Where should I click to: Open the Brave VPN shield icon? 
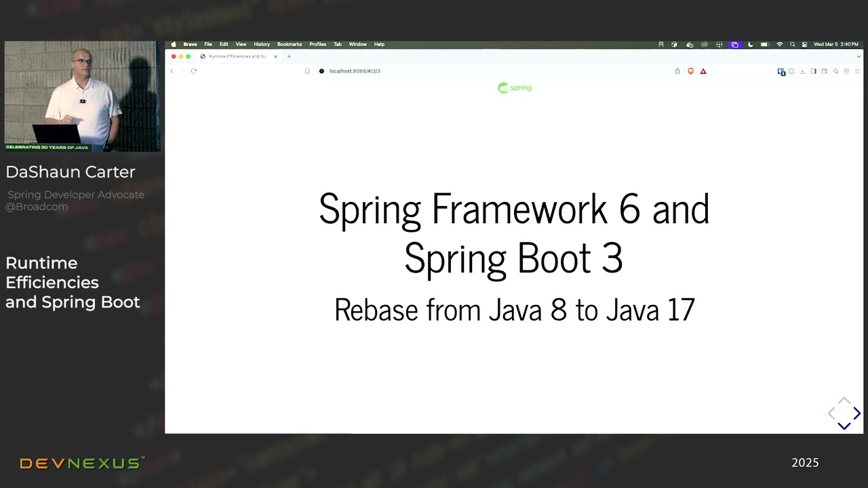coord(846,71)
